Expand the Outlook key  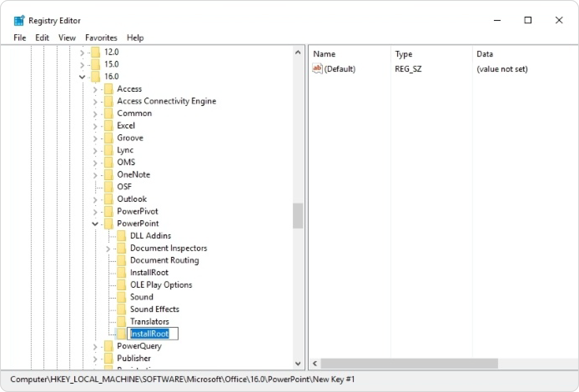(95, 199)
